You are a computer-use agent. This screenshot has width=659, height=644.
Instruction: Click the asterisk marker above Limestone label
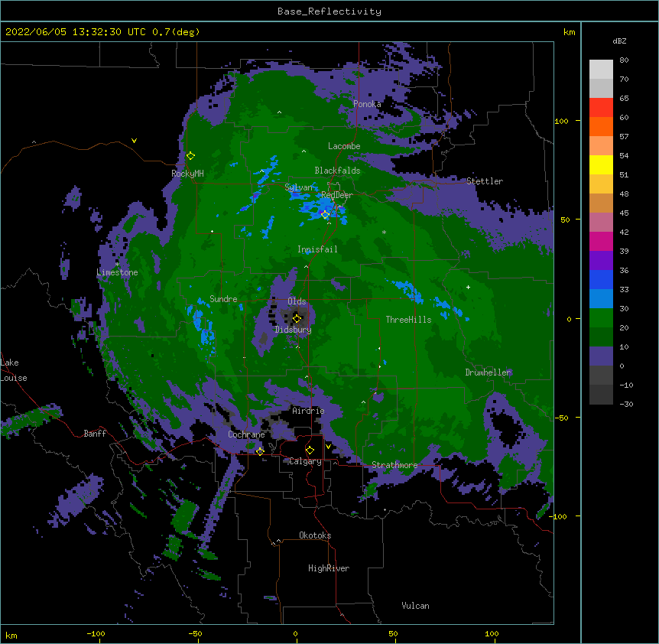coord(117,265)
